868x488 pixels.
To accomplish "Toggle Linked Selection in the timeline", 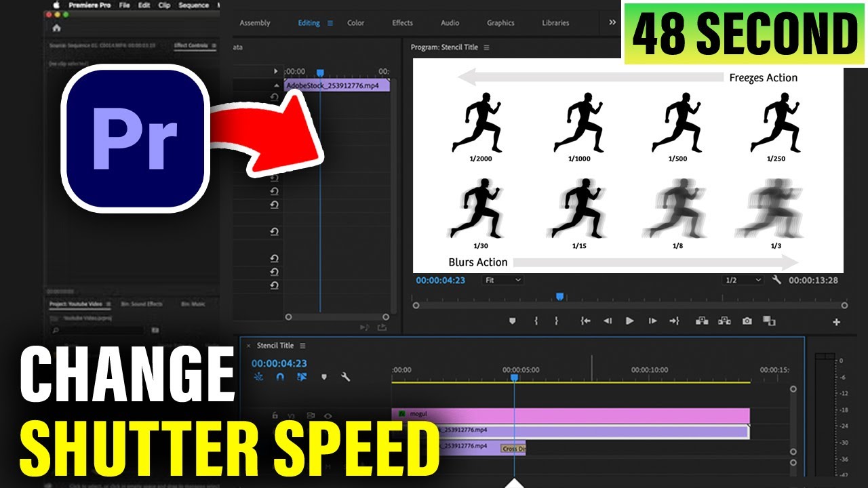I will [302, 377].
